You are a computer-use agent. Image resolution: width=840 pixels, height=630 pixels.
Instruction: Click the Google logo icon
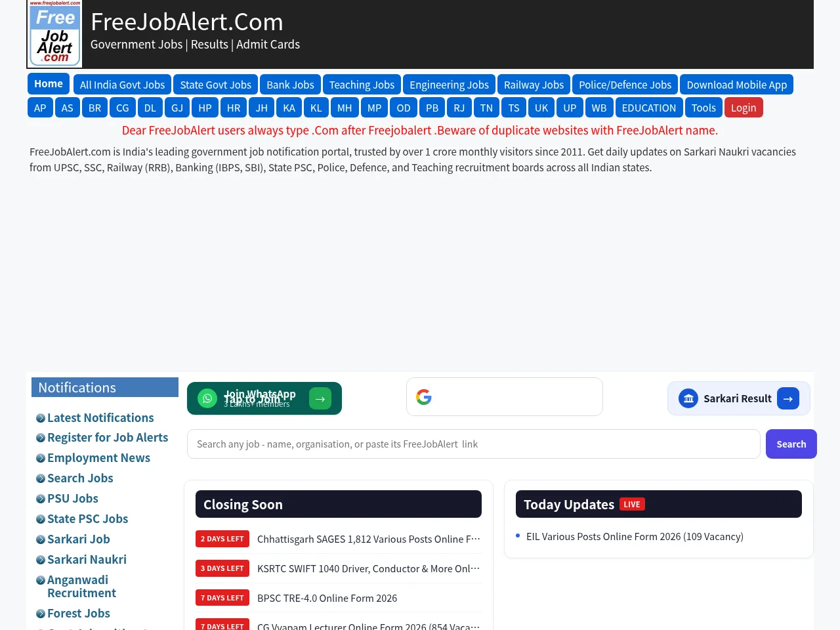424,396
